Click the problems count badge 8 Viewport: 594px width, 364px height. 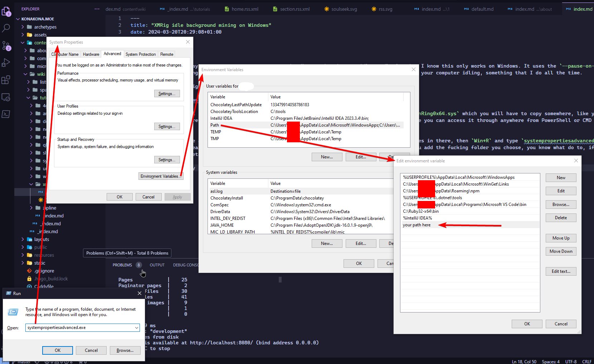[138, 265]
